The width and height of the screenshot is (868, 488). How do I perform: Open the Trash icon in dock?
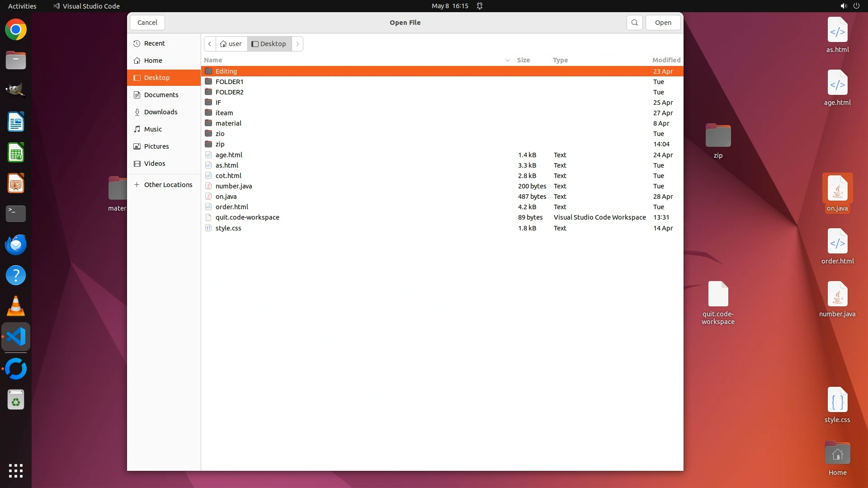pyautogui.click(x=16, y=400)
